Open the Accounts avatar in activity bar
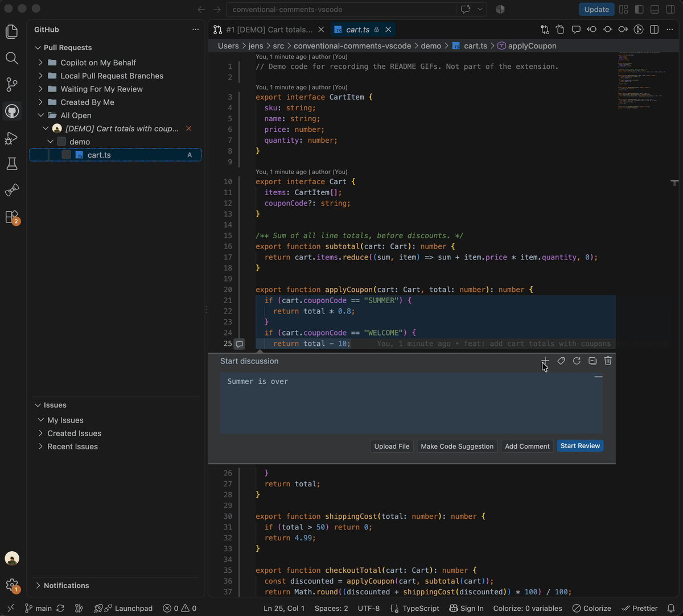This screenshot has width=683, height=616. (12, 559)
